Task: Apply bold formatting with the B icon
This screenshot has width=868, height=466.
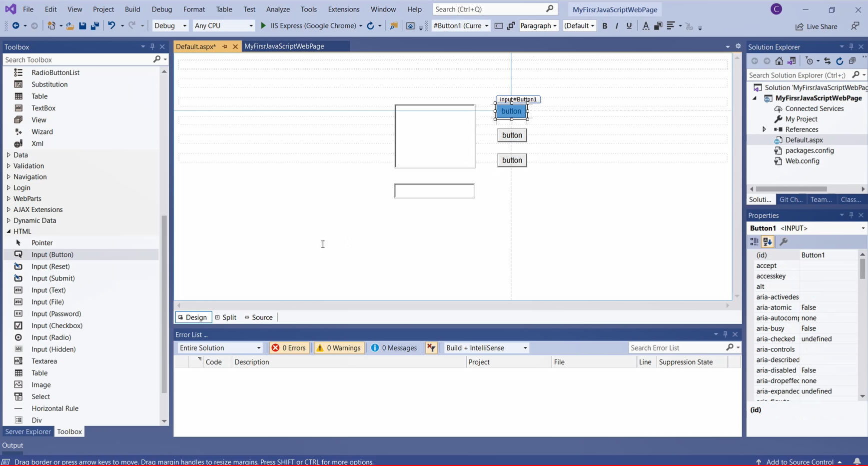Action: pyautogui.click(x=605, y=26)
